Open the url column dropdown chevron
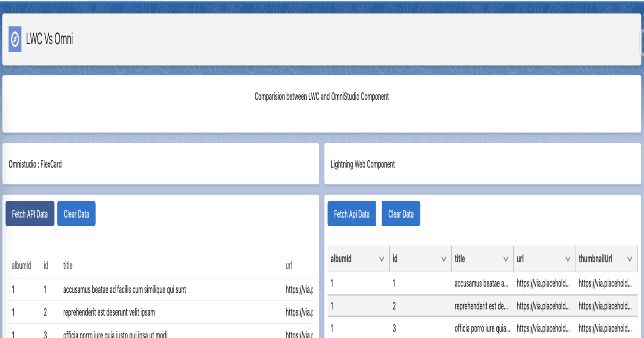 point(568,259)
